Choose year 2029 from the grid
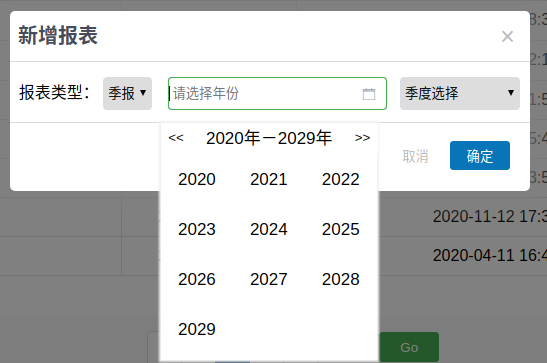This screenshot has width=547, height=363. (x=197, y=329)
